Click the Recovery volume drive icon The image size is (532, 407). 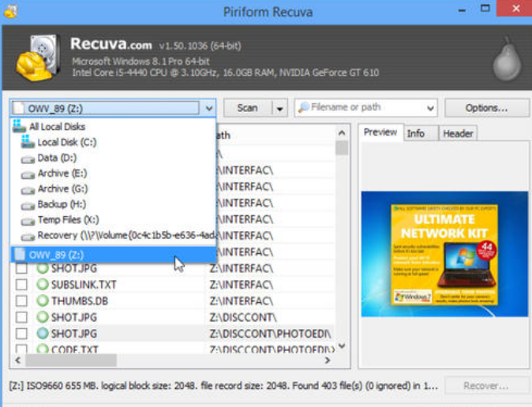[28, 237]
